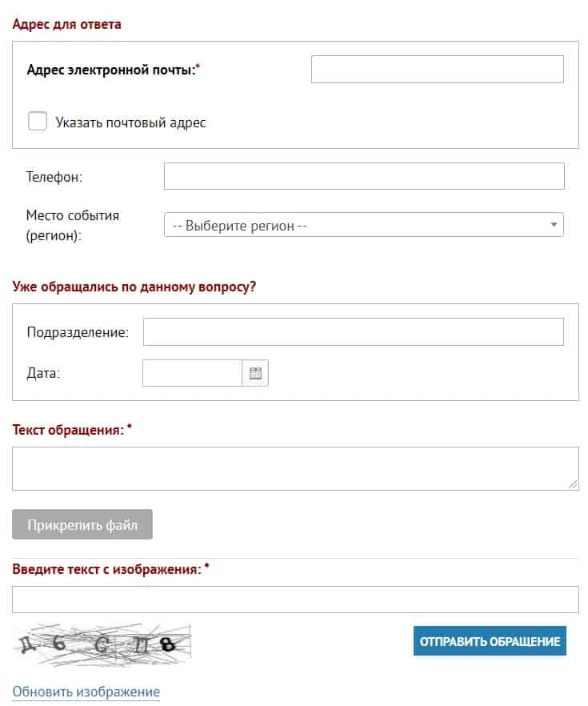Focus the "Текст обращения" text area
The width and height of the screenshot is (588, 706).
tap(294, 468)
